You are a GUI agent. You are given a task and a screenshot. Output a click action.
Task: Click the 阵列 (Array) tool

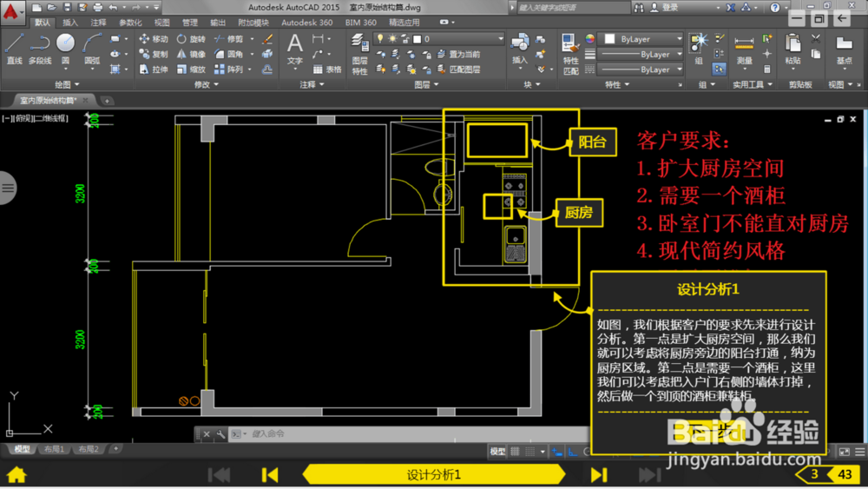[x=228, y=69]
